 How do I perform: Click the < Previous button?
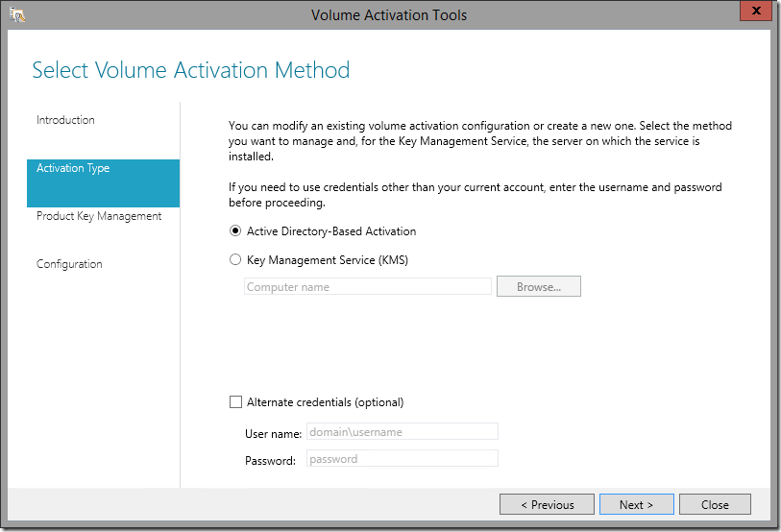point(547,504)
